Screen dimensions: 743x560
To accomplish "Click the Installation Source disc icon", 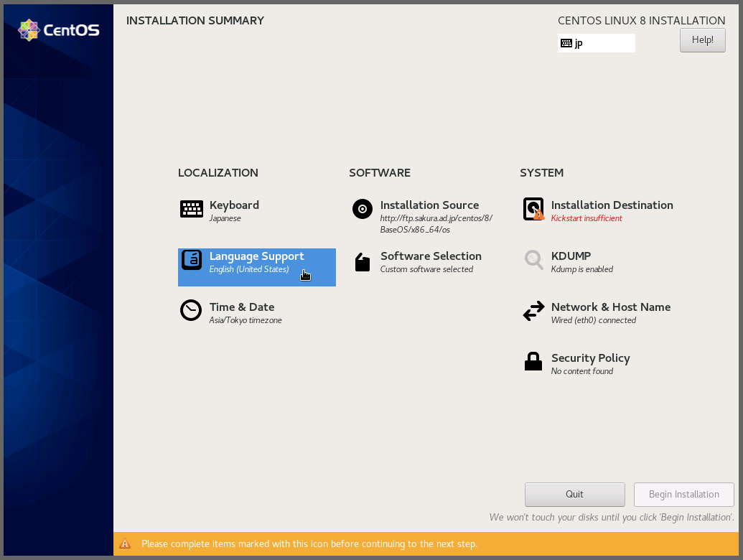I will [x=363, y=209].
